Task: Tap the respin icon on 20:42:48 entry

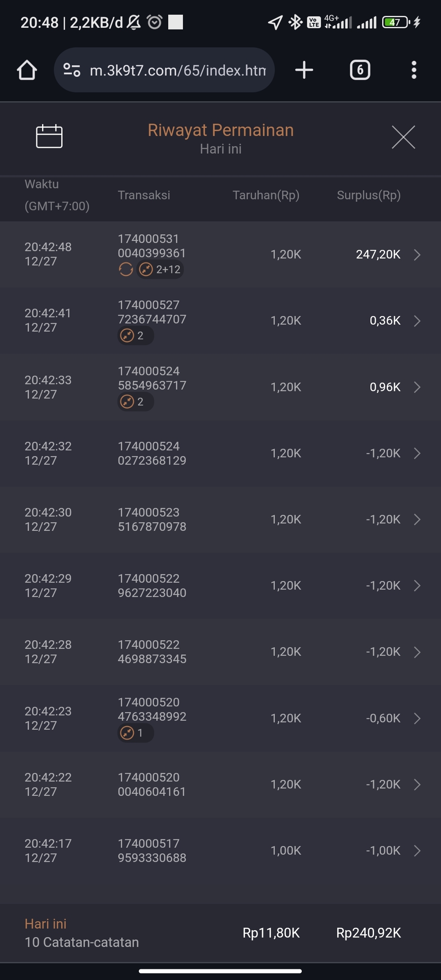Action: 126,269
